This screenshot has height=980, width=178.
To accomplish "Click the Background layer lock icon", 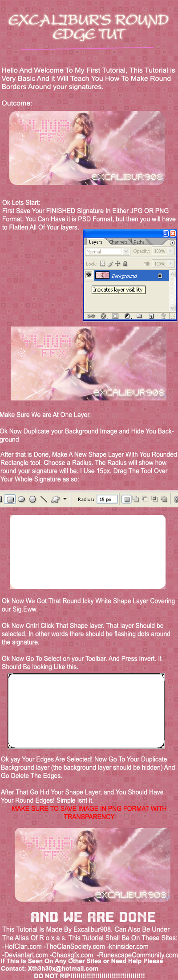I will click(160, 276).
